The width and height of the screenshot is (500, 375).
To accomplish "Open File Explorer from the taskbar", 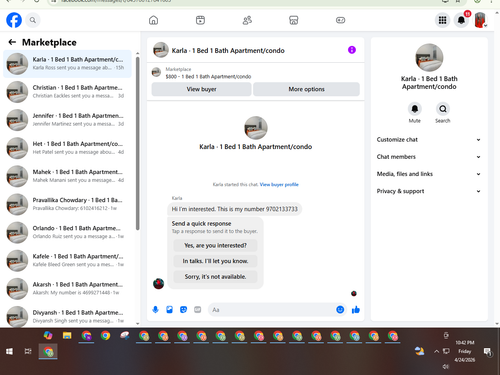I will point(67,336).
